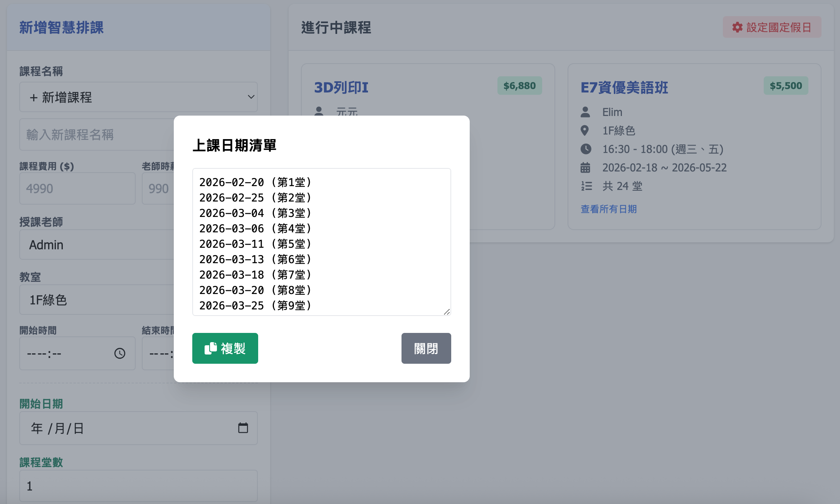The image size is (840, 504).
Task: Click the copy icon inside 複製 button
Action: [211, 348]
